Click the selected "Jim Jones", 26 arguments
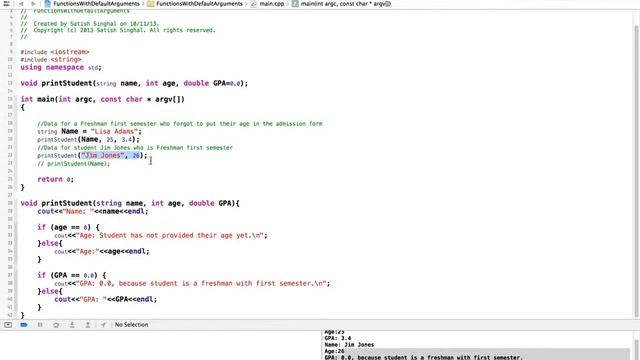This screenshot has width=640, height=360. (110, 156)
